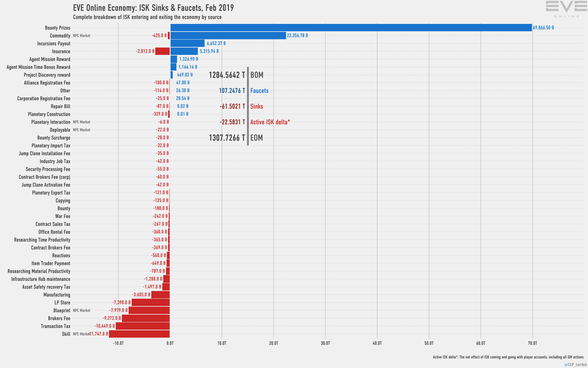
Task: Click the red Insurance sink bar
Action: [162, 51]
